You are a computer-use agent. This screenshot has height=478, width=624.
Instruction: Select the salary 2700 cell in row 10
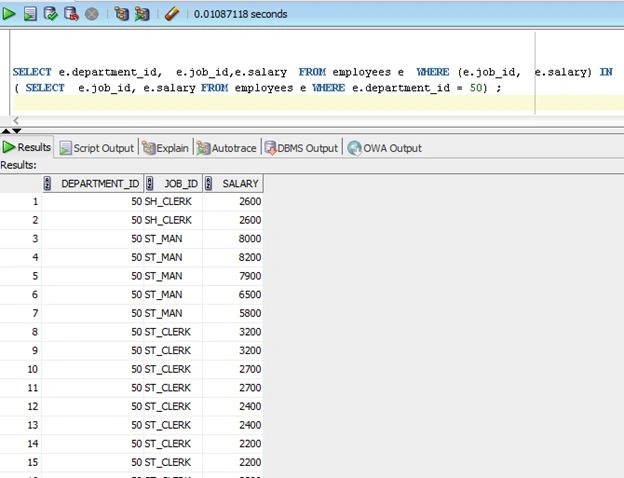[x=233, y=369]
